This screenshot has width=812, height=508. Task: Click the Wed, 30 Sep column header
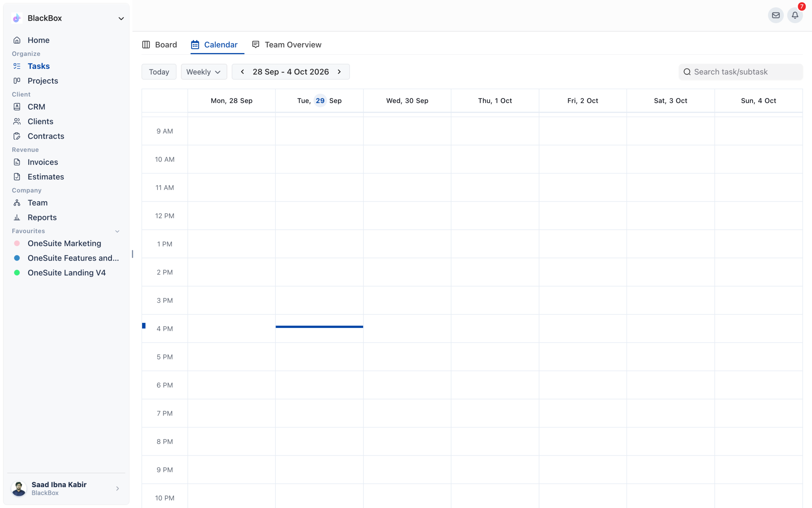coord(407,100)
